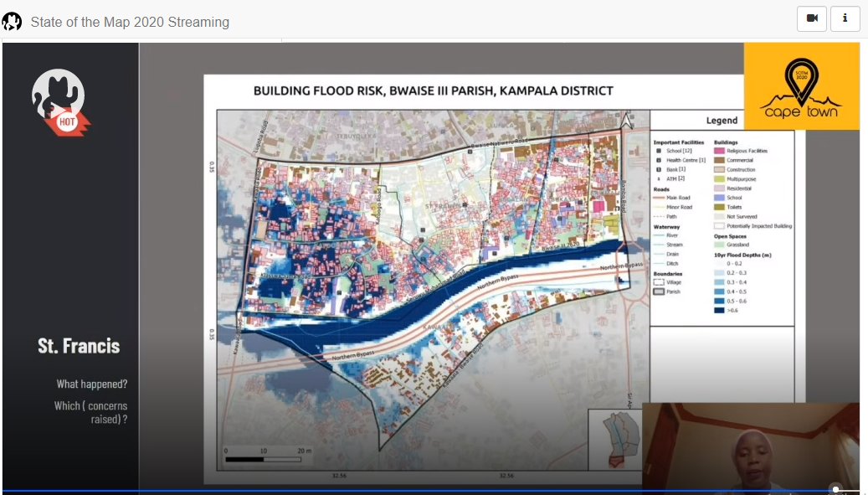Click the "Path" legend entry
The width and height of the screenshot is (868, 495).
coord(671,216)
